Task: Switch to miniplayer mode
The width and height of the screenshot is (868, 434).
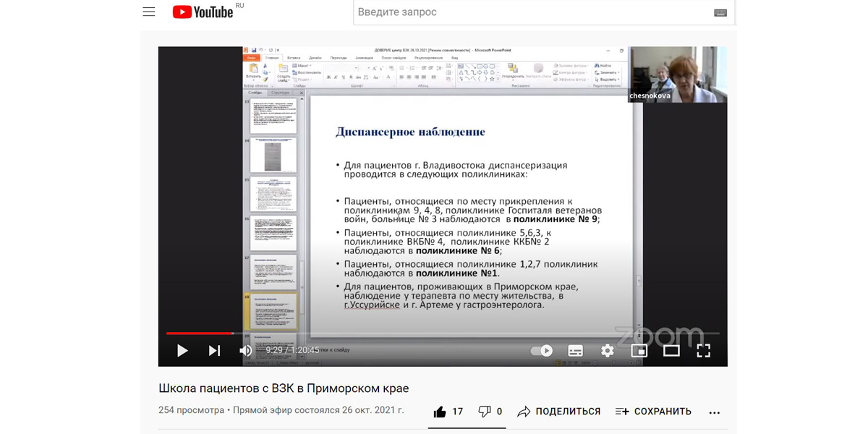Action: tap(639, 351)
